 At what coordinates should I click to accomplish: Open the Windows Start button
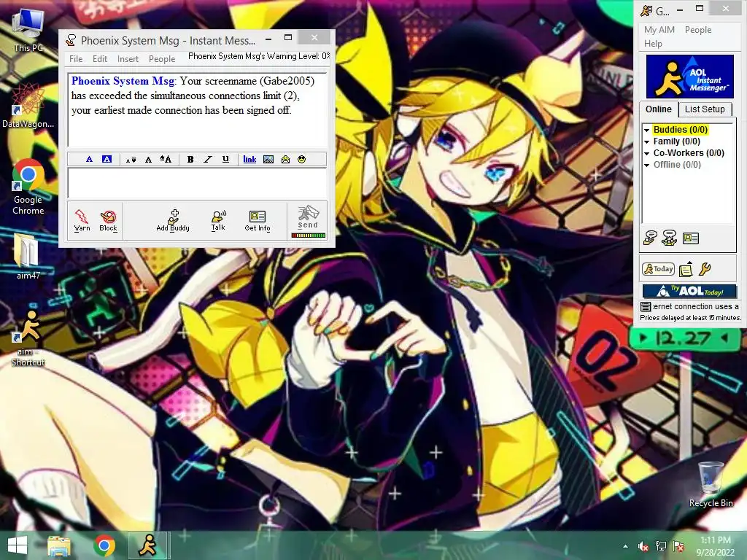point(18,545)
